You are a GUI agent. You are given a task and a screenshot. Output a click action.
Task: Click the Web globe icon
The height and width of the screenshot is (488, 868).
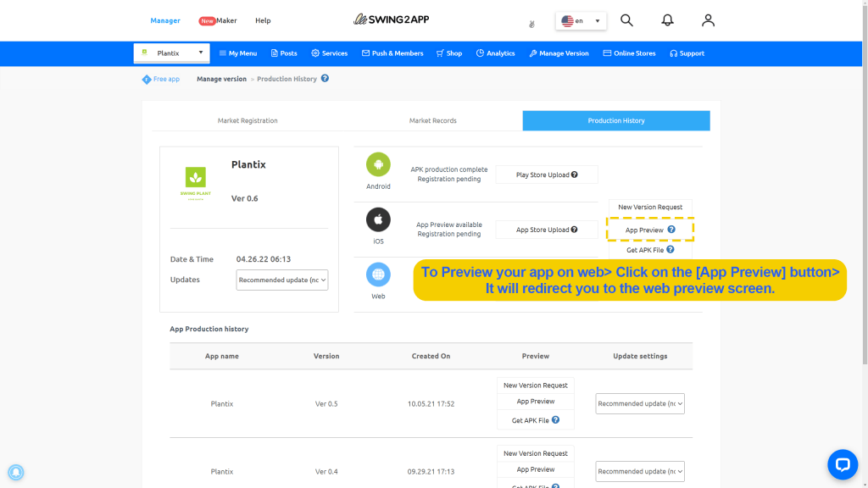378,274
